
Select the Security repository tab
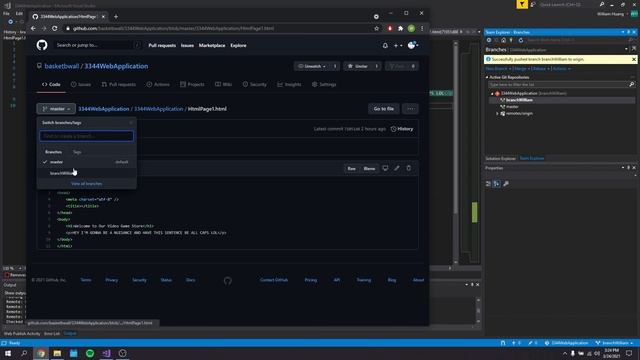(255, 84)
